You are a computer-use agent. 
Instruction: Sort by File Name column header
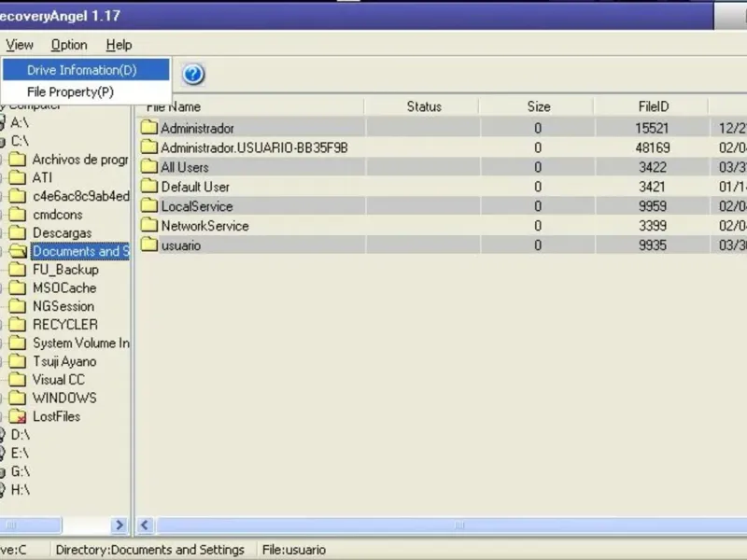tap(249, 106)
